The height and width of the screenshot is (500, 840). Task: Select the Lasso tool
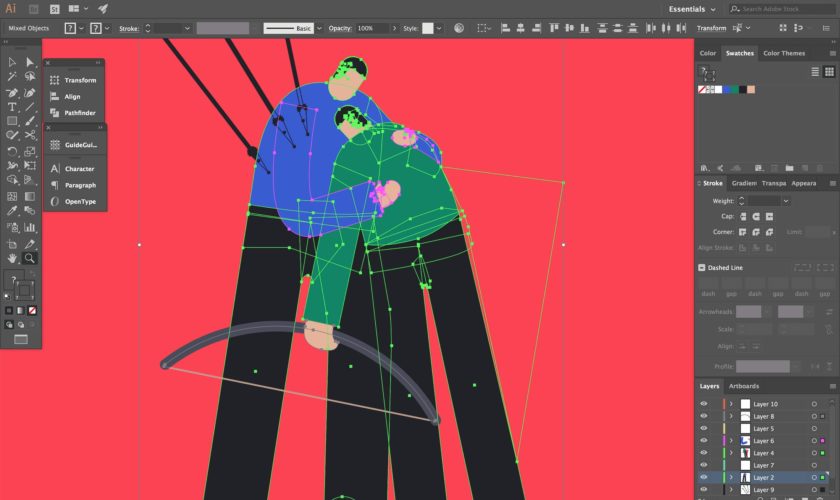tap(29, 77)
